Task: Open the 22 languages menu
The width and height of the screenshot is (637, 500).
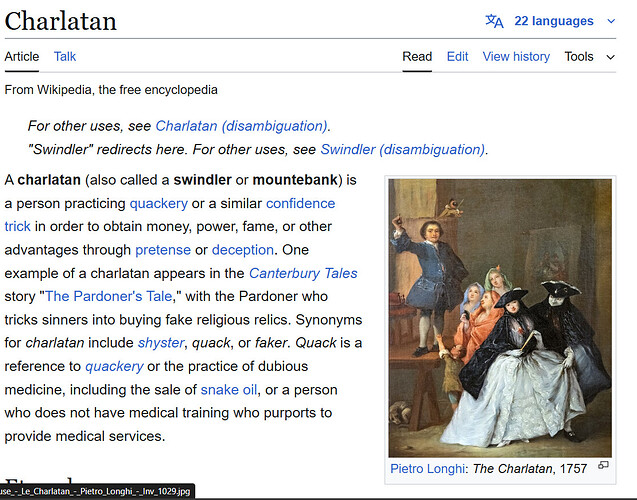Action: tap(554, 21)
